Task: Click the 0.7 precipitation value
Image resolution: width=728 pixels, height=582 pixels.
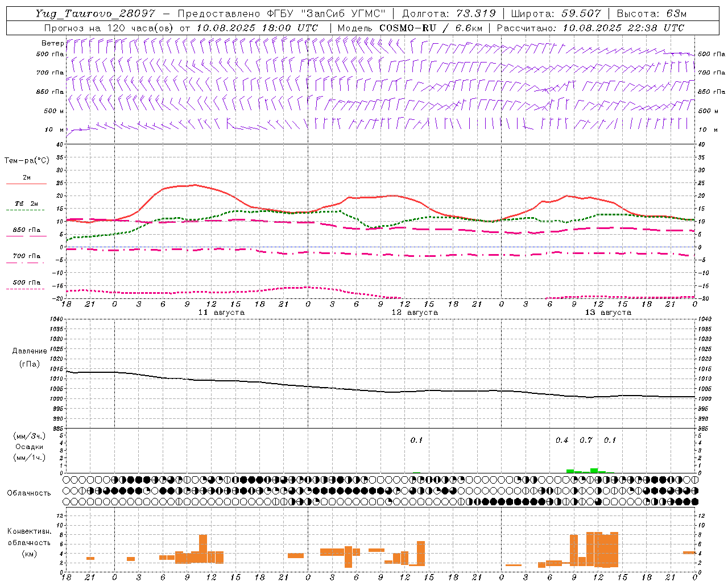Action: [586, 440]
